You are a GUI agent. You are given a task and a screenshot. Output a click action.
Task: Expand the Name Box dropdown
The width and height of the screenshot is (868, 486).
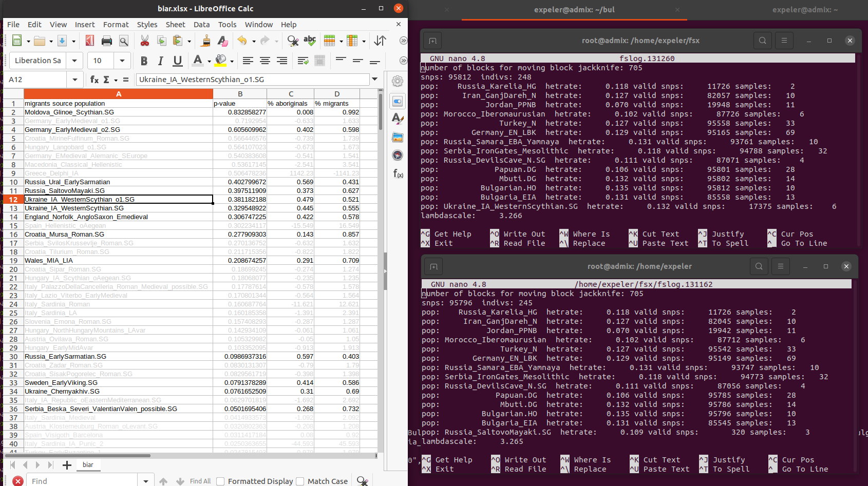point(75,80)
